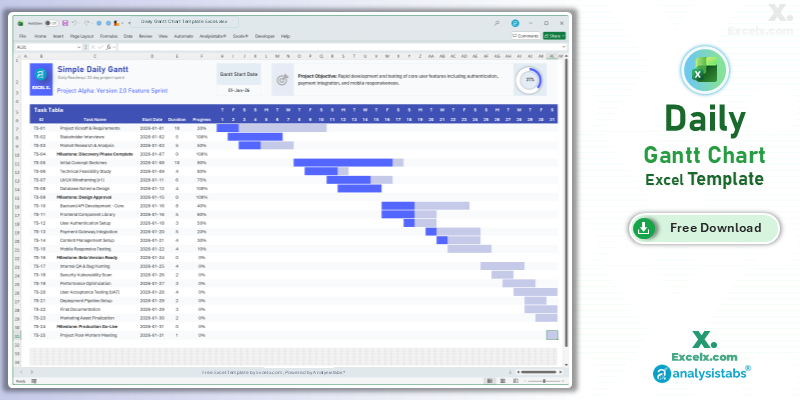Select Normal view icon in status bar
800x400 pixels.
pyautogui.click(x=492, y=381)
